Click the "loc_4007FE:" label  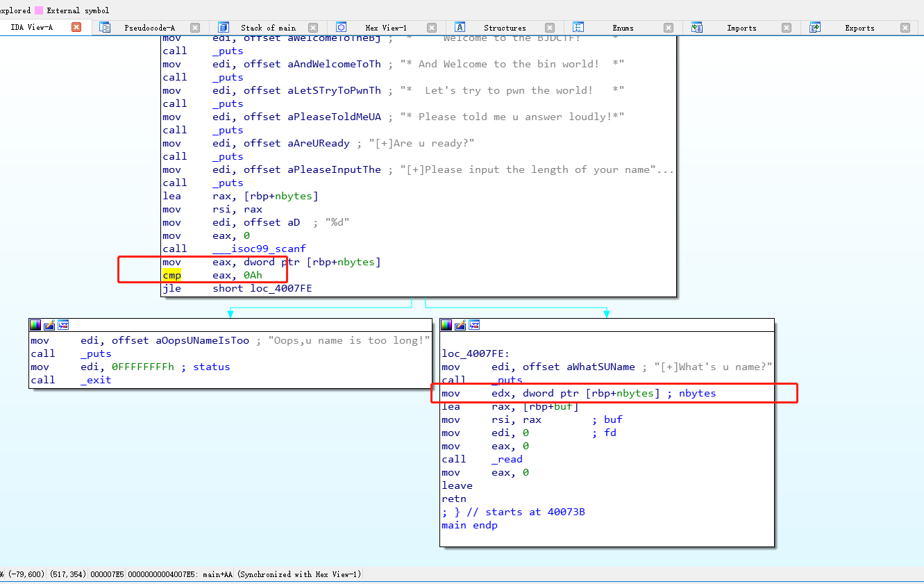click(476, 353)
